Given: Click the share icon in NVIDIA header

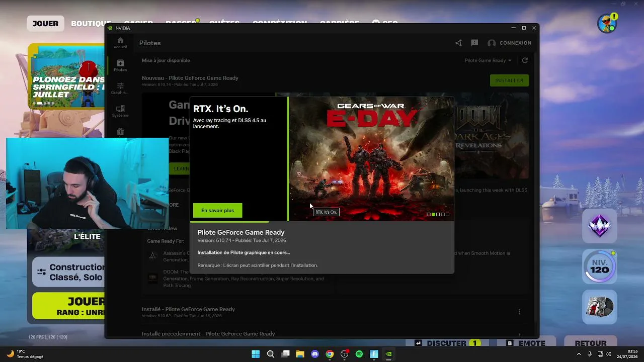Looking at the screenshot, I should (x=458, y=43).
